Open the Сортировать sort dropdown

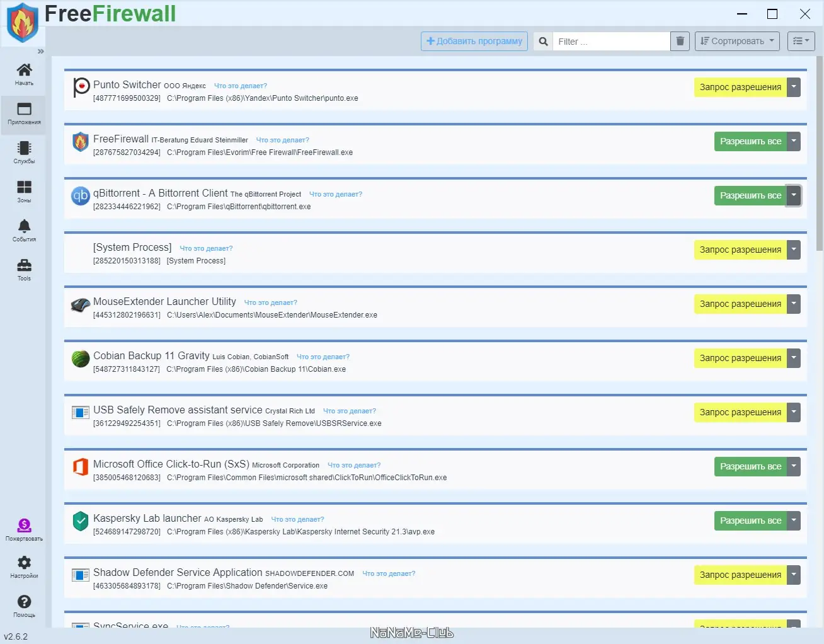737,42
